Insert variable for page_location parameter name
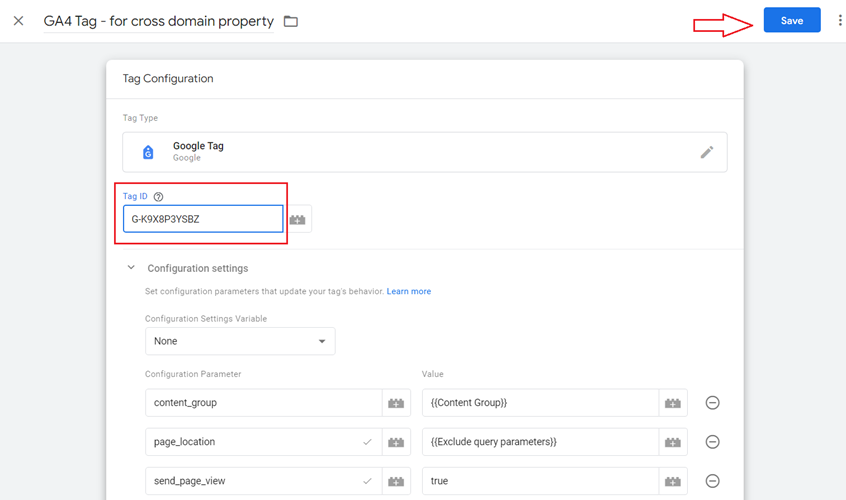 coord(396,442)
